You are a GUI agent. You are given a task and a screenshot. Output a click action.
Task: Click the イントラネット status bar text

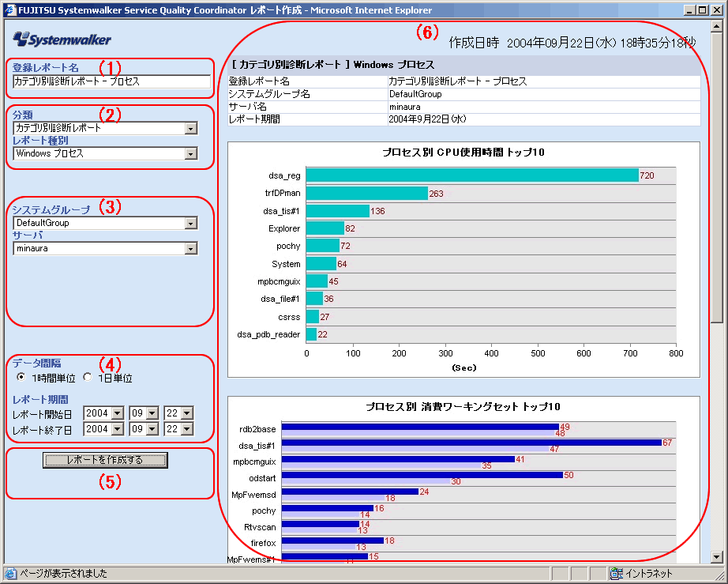(x=648, y=574)
